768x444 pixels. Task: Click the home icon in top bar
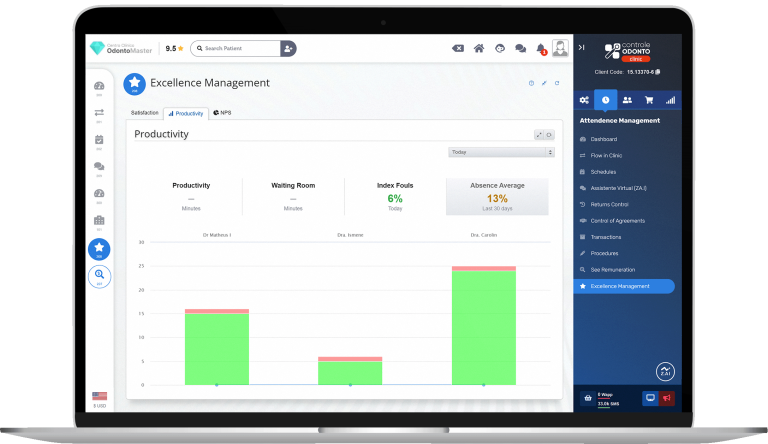click(x=479, y=48)
